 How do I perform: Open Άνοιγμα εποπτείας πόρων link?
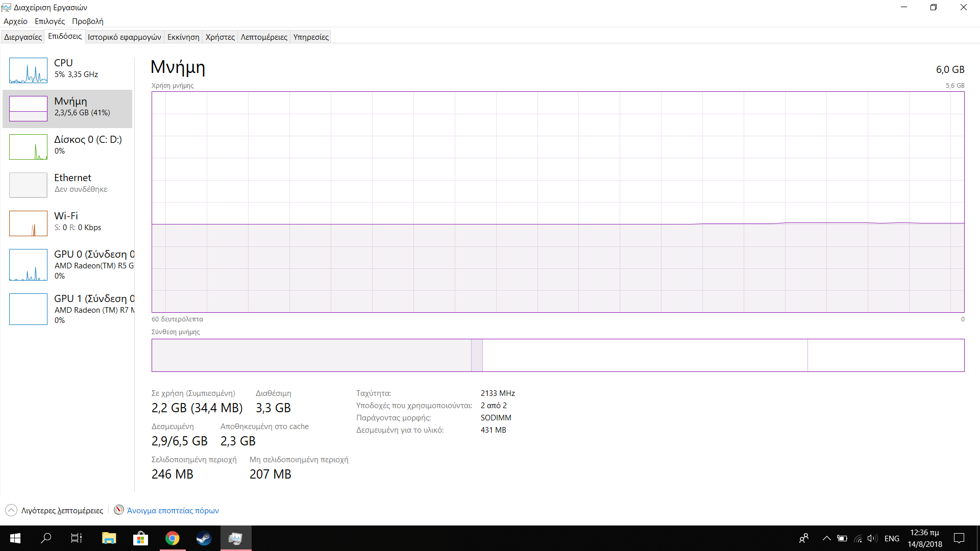coord(173,511)
